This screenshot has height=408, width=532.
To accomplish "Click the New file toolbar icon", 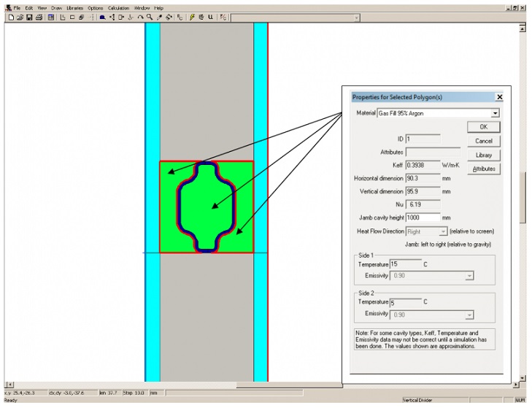I will point(11,17).
